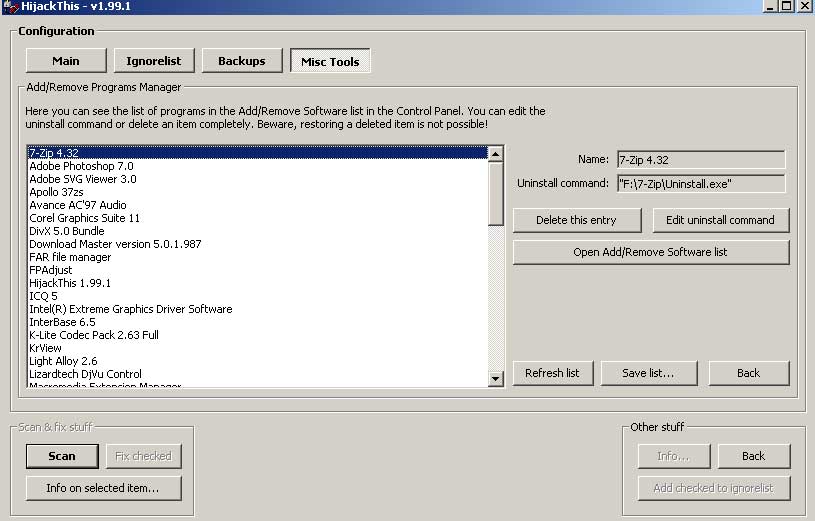Select the Misc Tools tab

coord(330,61)
